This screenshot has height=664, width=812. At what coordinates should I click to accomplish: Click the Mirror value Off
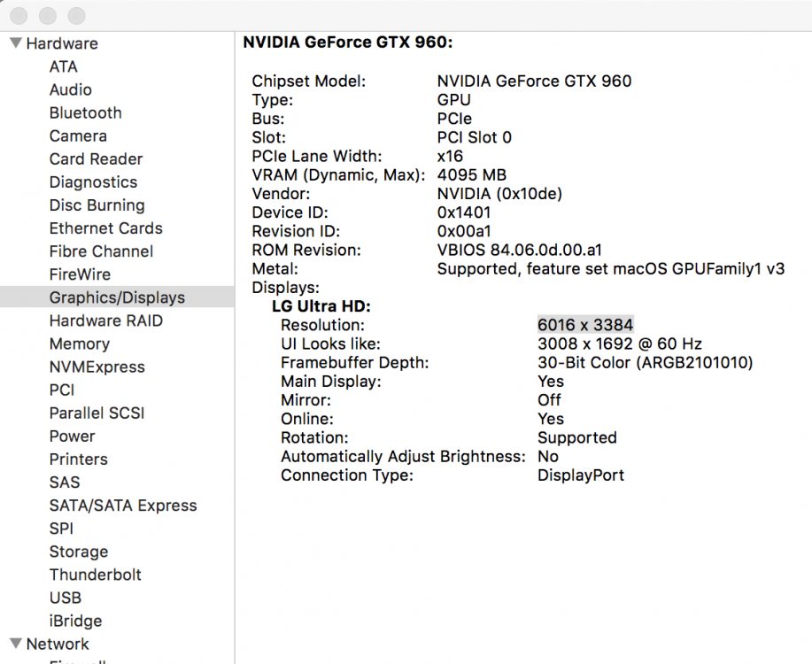[x=549, y=400]
